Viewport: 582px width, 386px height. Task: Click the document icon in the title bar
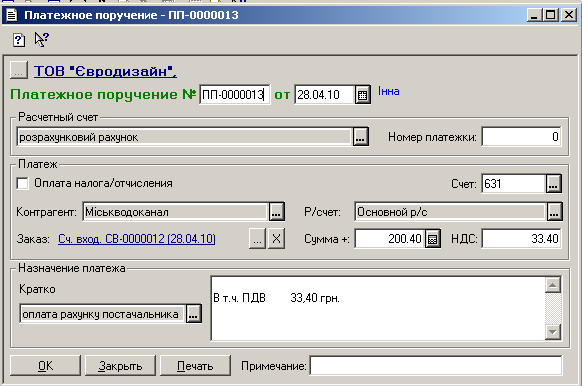click(12, 15)
